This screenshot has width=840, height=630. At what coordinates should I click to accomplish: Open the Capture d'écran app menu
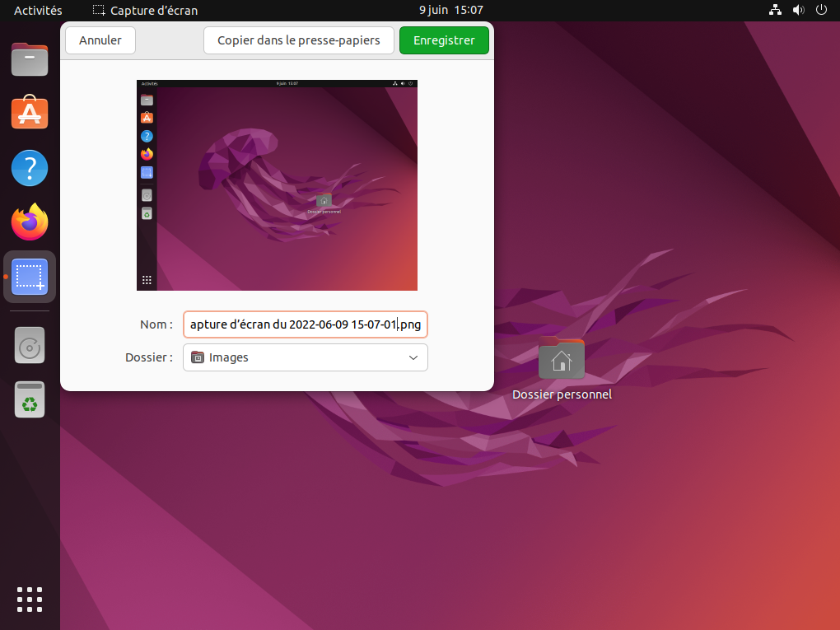(145, 10)
